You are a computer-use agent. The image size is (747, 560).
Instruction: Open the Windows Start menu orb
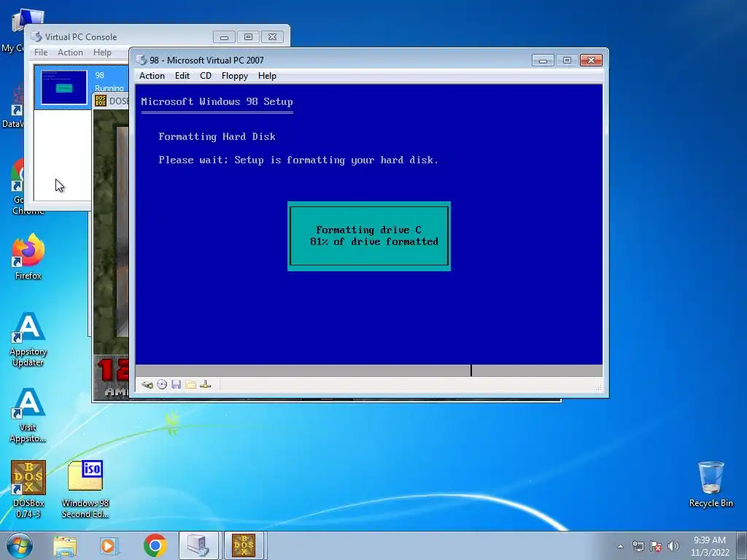pyautogui.click(x=19, y=545)
